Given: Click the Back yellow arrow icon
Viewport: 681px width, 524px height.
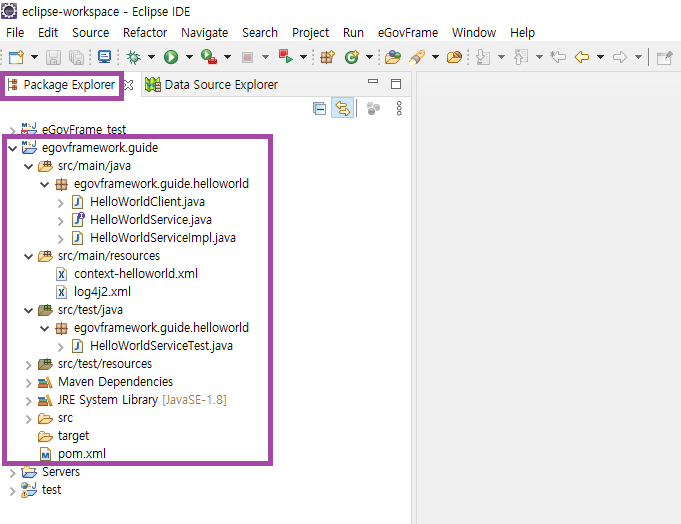Looking at the screenshot, I should (582, 57).
